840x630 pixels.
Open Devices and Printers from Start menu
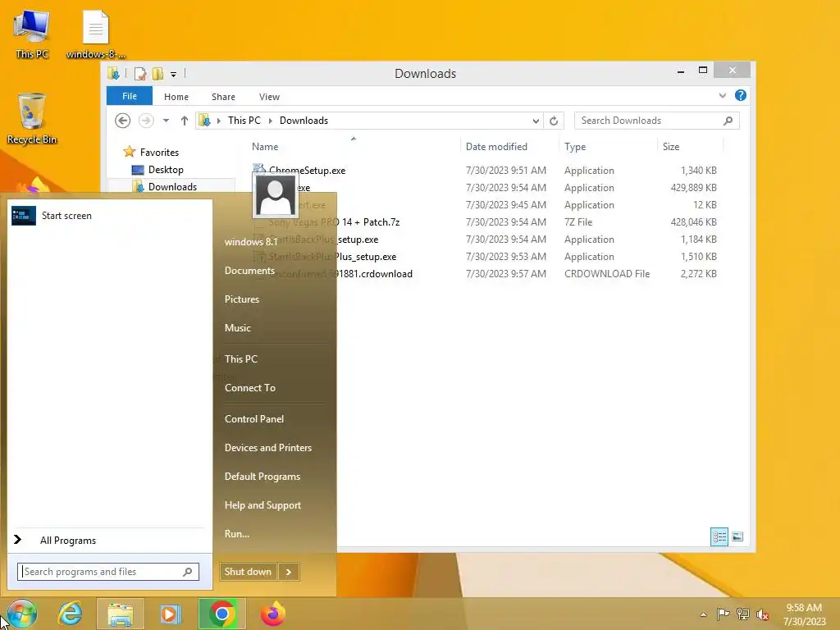268,448
